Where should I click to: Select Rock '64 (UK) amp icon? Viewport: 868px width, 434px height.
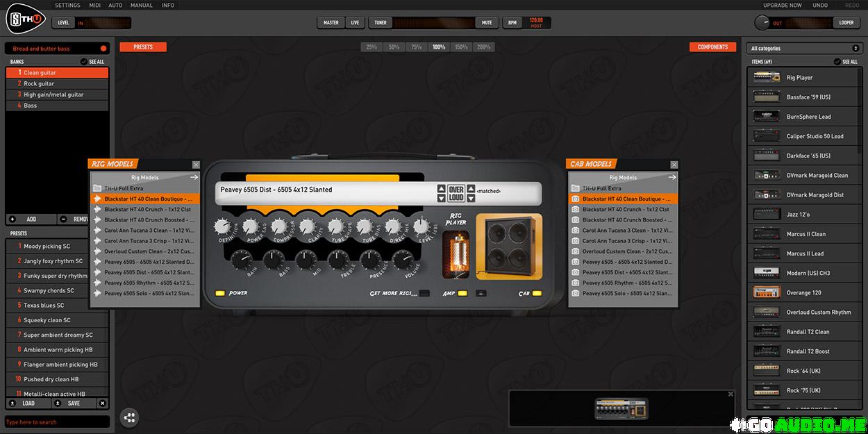pyautogui.click(x=767, y=371)
